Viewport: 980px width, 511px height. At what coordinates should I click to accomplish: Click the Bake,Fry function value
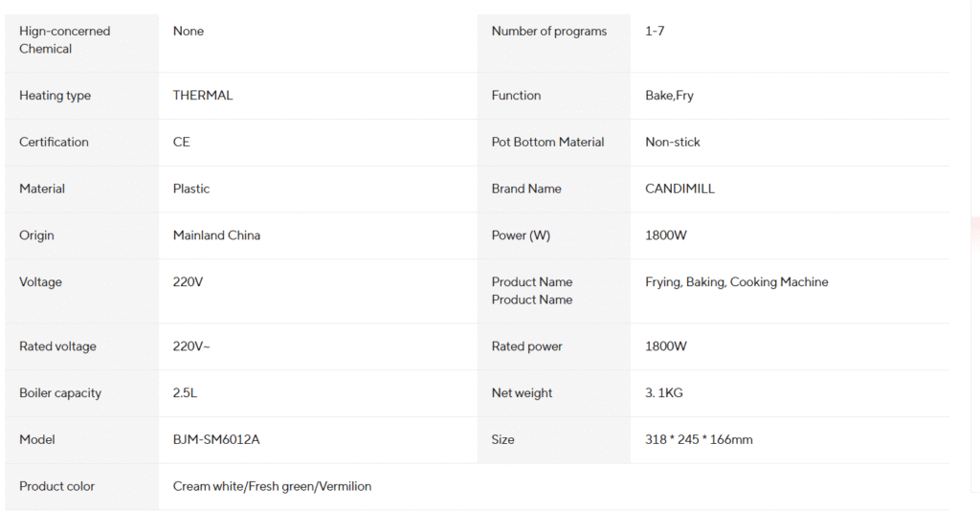pos(669,96)
